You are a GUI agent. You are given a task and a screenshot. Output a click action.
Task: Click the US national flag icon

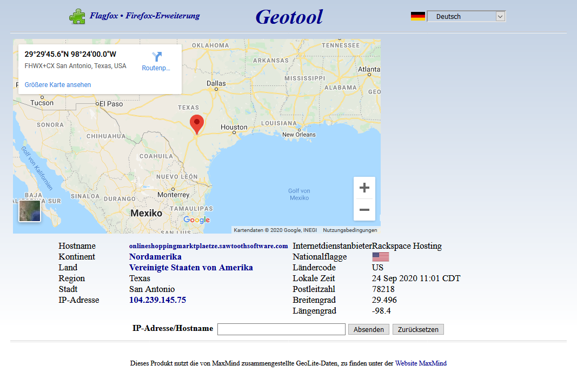click(x=381, y=256)
